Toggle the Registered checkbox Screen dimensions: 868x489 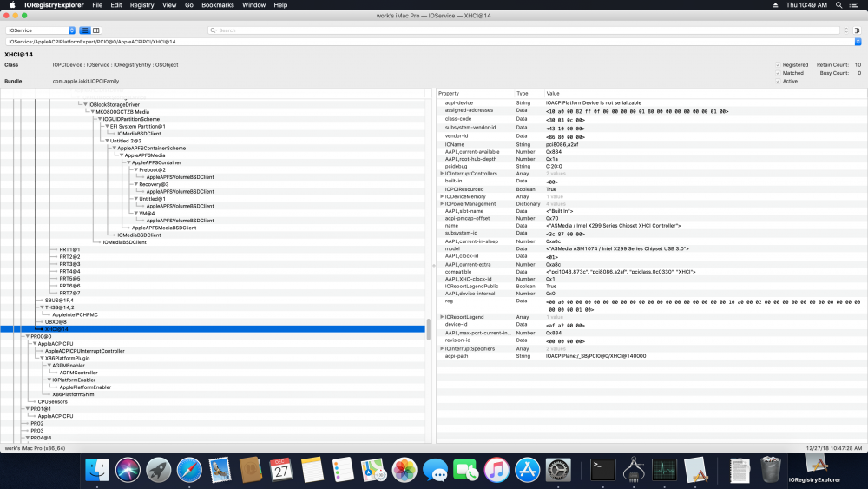(778, 65)
